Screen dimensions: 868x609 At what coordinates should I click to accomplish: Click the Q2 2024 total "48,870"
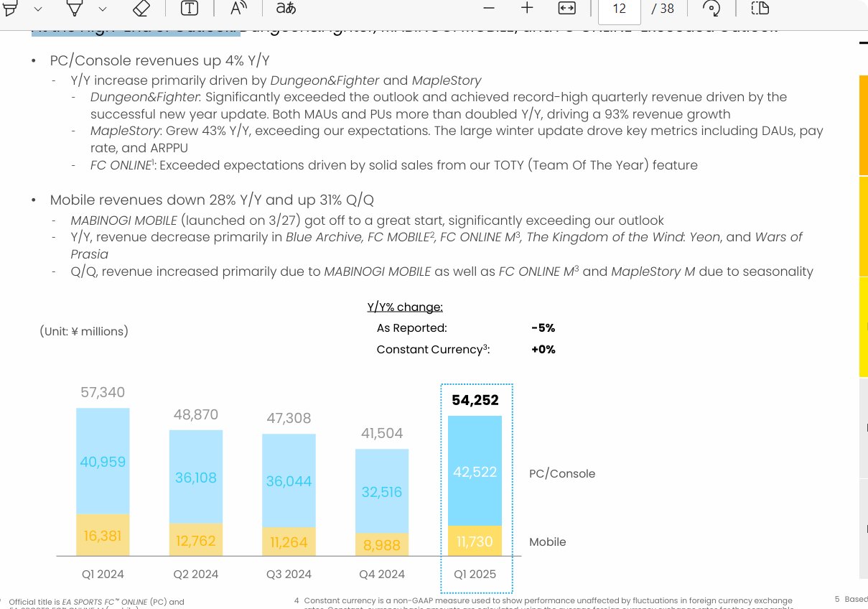(195, 414)
